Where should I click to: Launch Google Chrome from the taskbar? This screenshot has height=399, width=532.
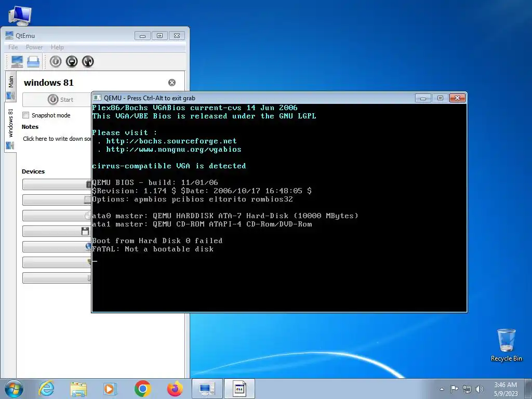coord(142,389)
